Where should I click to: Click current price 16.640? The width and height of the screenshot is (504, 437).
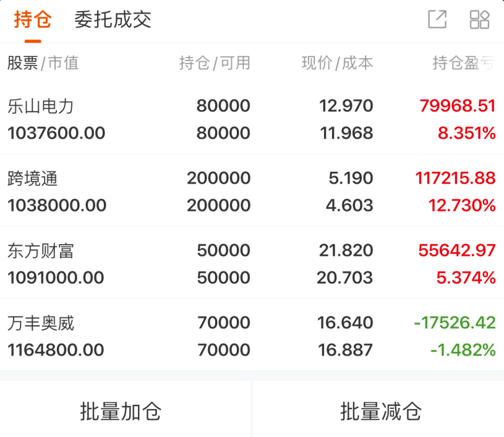click(345, 323)
